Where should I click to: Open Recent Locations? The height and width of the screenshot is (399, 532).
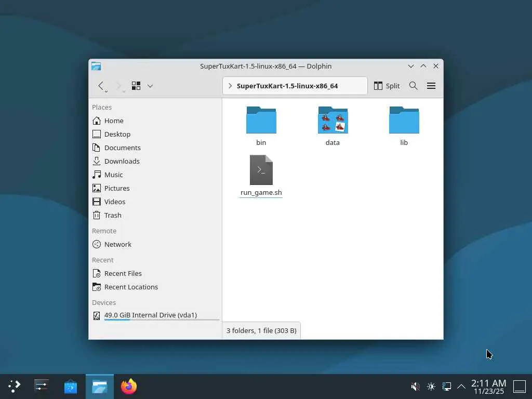[x=155, y=287]
